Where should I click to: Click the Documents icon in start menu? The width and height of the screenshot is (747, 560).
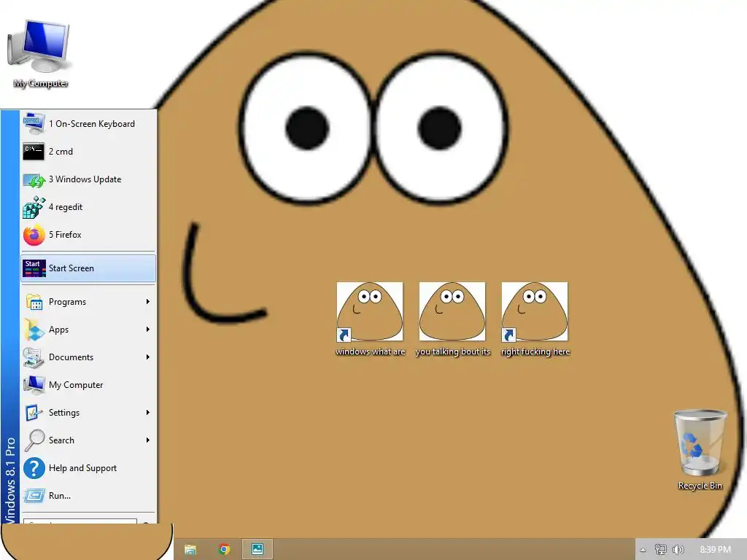pyautogui.click(x=34, y=357)
